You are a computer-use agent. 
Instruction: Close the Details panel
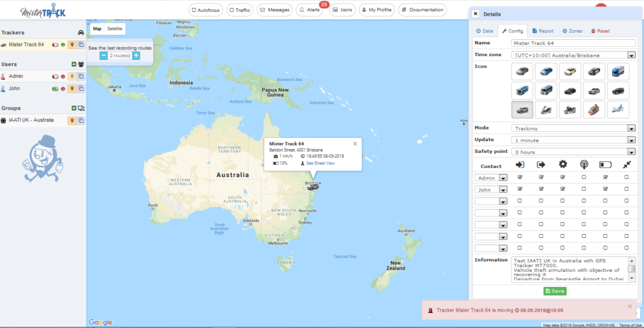point(475,14)
